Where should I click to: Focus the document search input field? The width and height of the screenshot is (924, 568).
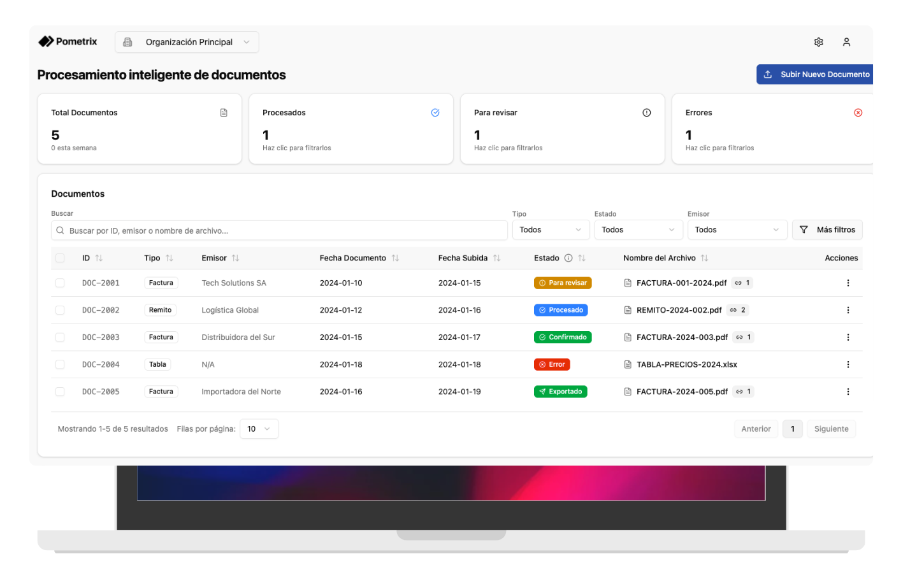click(x=280, y=231)
